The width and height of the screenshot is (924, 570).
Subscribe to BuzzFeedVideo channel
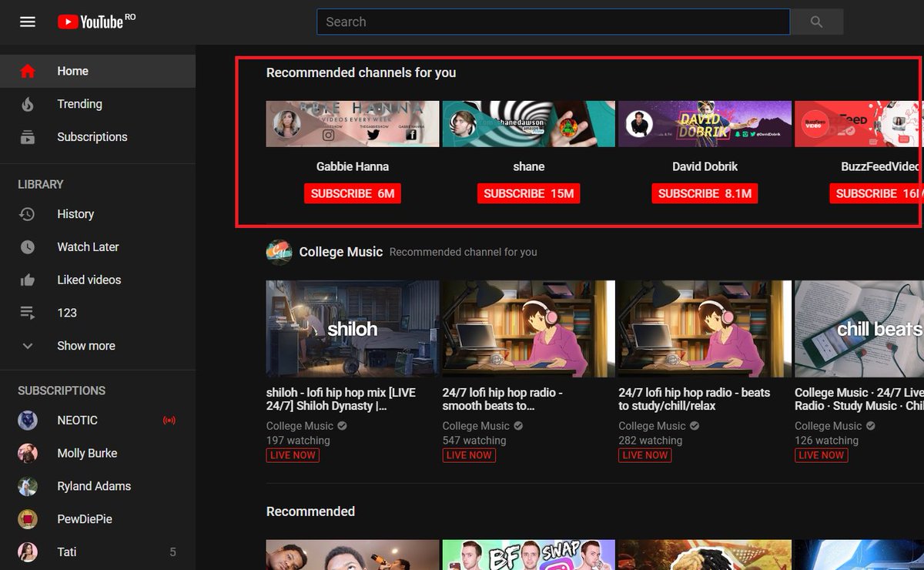(876, 193)
